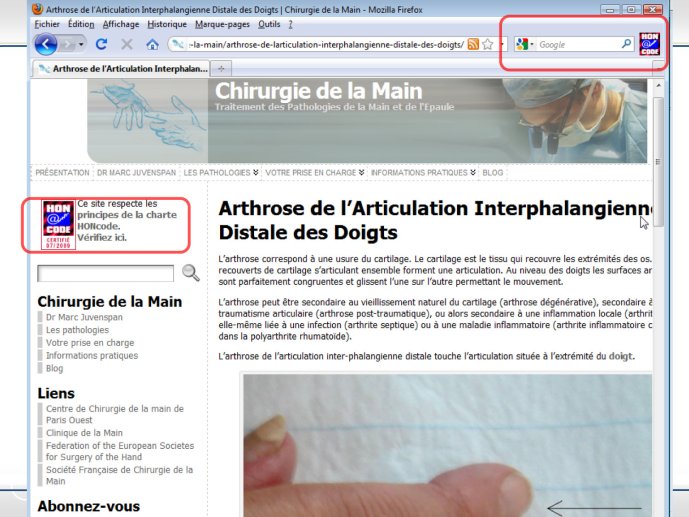This screenshot has height=517, width=689.
Task: Open the address bar history dropdown arrow
Action: [501, 44]
